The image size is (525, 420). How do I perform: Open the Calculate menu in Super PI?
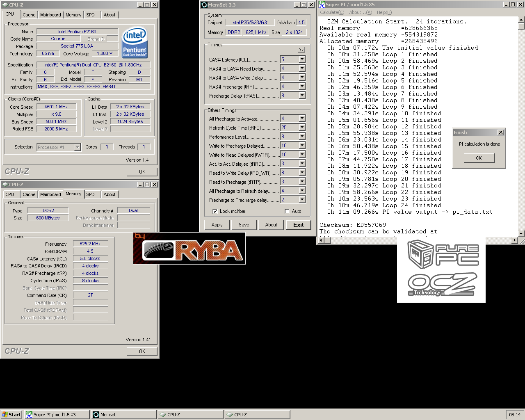[332, 12]
